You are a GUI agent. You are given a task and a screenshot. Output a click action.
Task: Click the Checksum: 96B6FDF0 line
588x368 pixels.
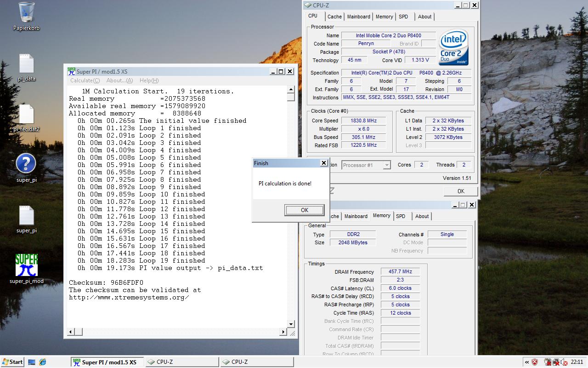click(106, 282)
